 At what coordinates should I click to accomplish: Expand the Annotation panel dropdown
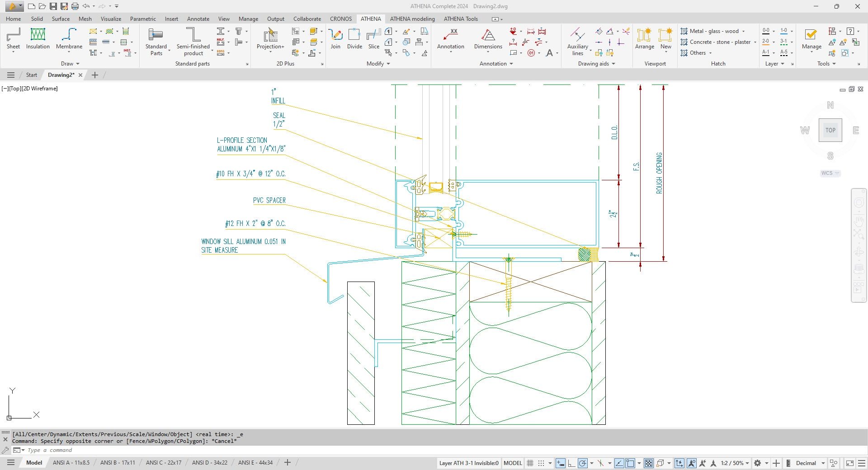pyautogui.click(x=496, y=64)
